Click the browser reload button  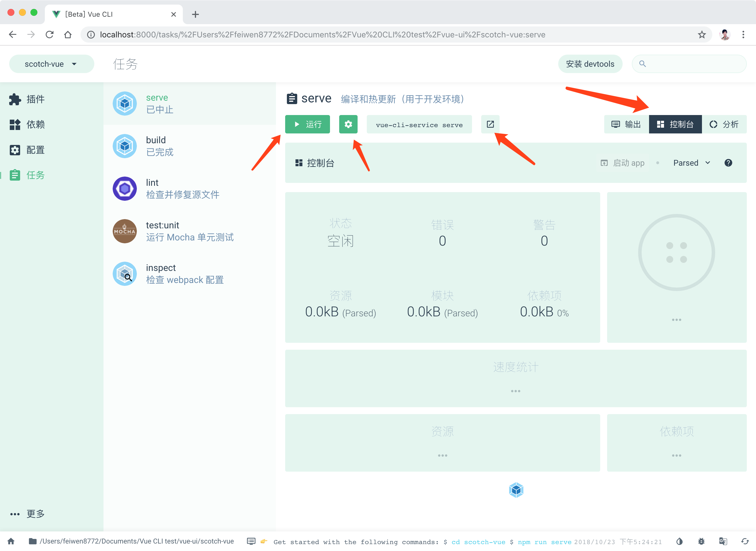49,34
